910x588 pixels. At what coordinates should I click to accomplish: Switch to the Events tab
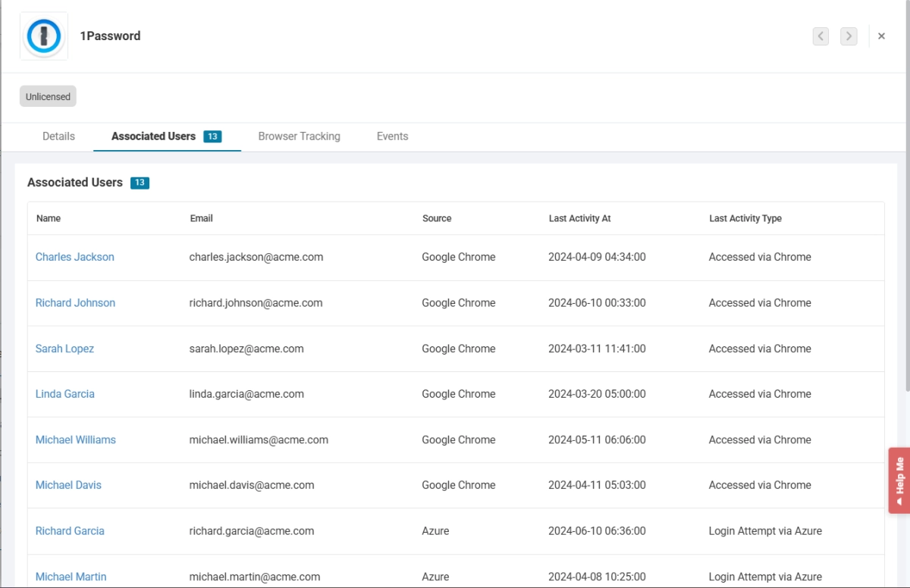tap(392, 136)
